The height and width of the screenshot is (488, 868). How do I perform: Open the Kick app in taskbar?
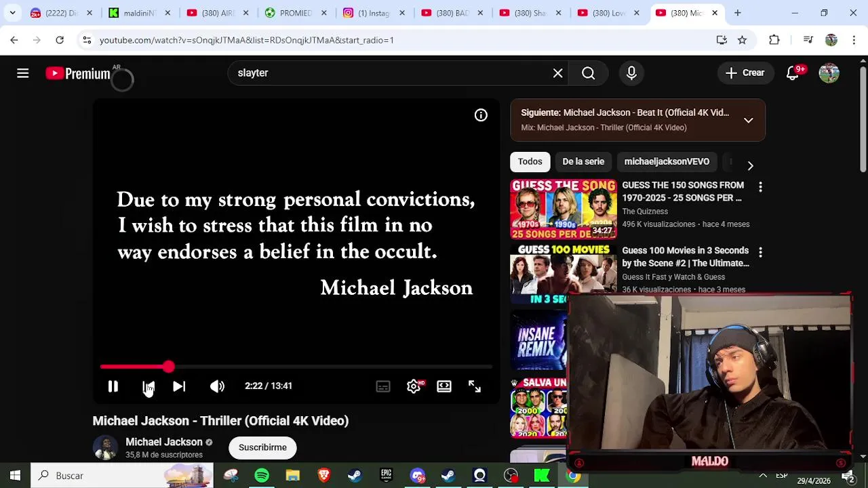point(542,476)
